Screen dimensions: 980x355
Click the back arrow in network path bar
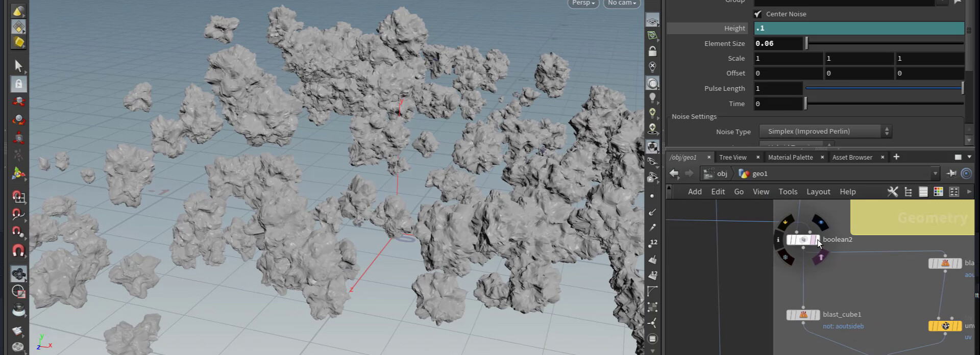674,173
